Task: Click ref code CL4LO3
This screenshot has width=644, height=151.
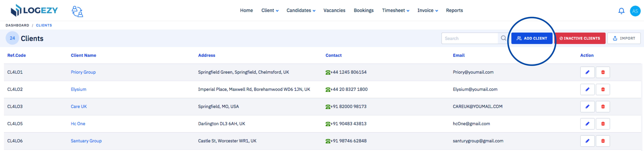Action: 15,107
